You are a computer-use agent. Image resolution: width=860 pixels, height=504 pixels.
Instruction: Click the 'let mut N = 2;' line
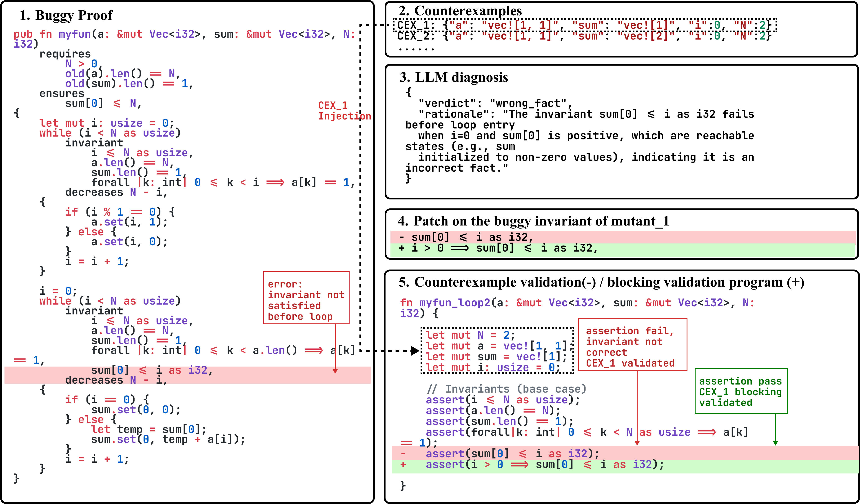(x=470, y=335)
